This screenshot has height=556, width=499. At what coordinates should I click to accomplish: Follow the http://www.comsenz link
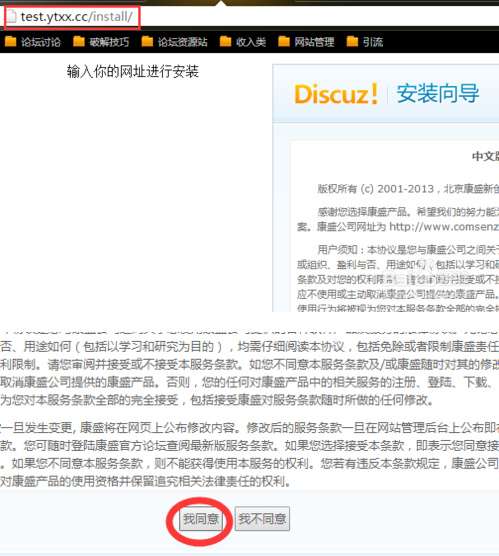click(x=444, y=227)
